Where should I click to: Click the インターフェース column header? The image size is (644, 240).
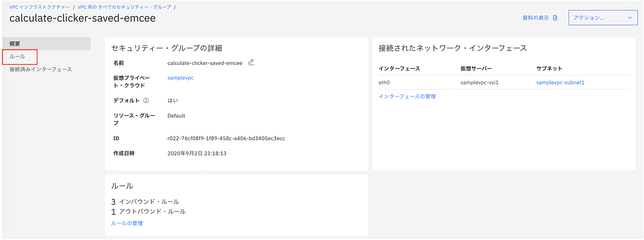399,68
